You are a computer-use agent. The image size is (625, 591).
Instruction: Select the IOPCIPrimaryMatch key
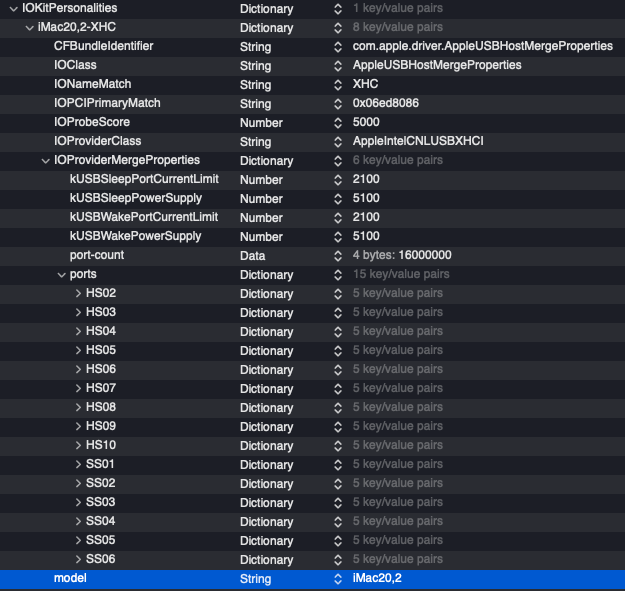[107, 103]
